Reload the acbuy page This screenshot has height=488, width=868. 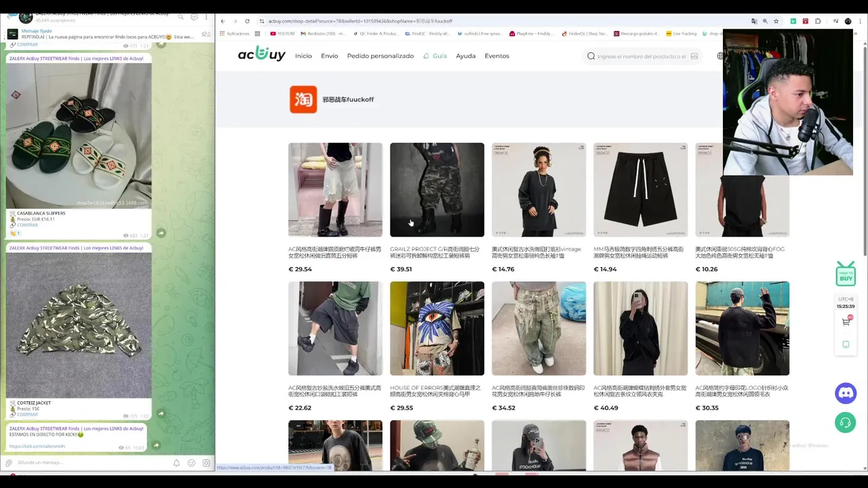tap(247, 21)
